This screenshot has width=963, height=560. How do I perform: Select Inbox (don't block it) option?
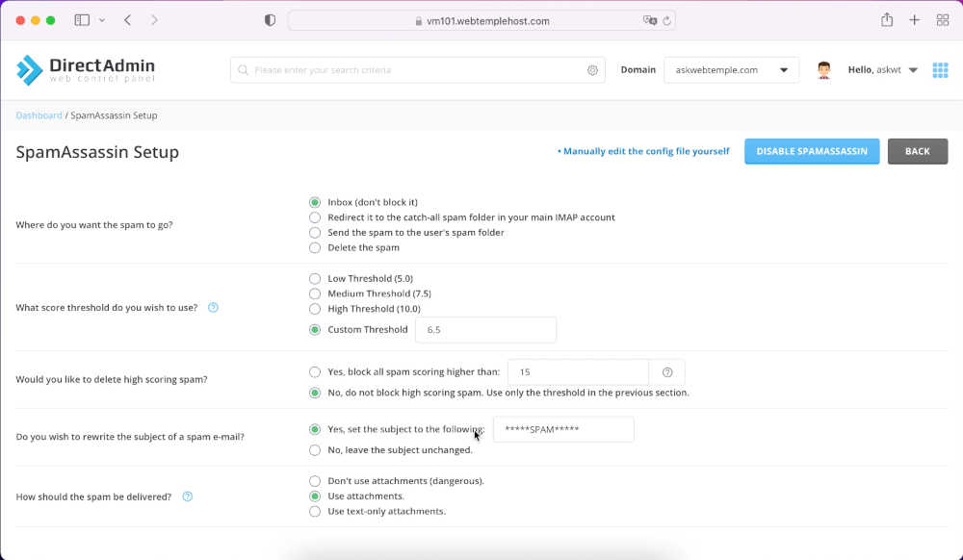coord(315,202)
